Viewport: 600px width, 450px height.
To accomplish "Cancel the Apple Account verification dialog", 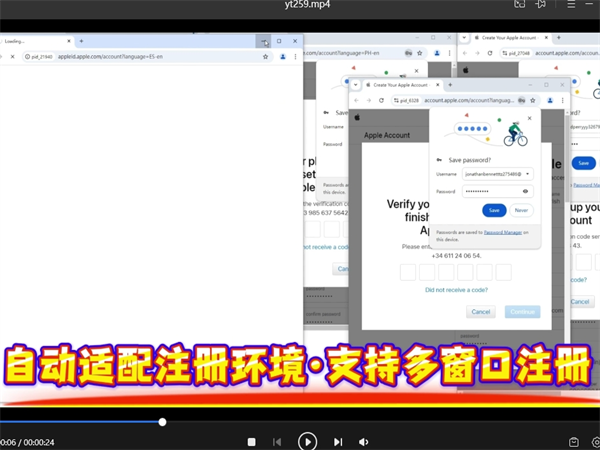I will [x=481, y=312].
